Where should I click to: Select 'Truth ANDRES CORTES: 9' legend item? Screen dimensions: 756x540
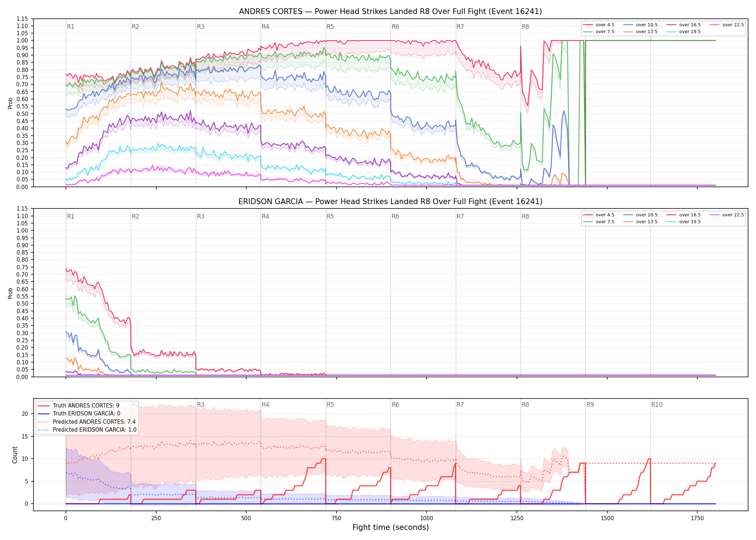(78, 405)
